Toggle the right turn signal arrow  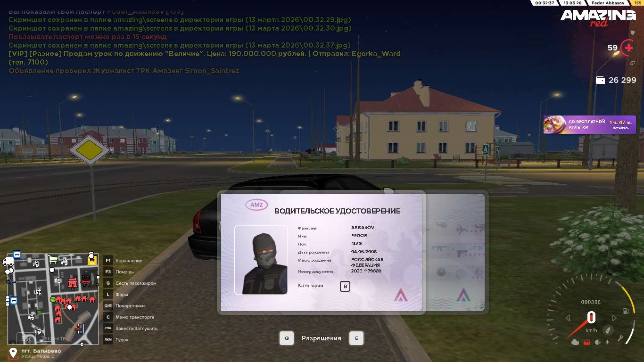point(614,318)
